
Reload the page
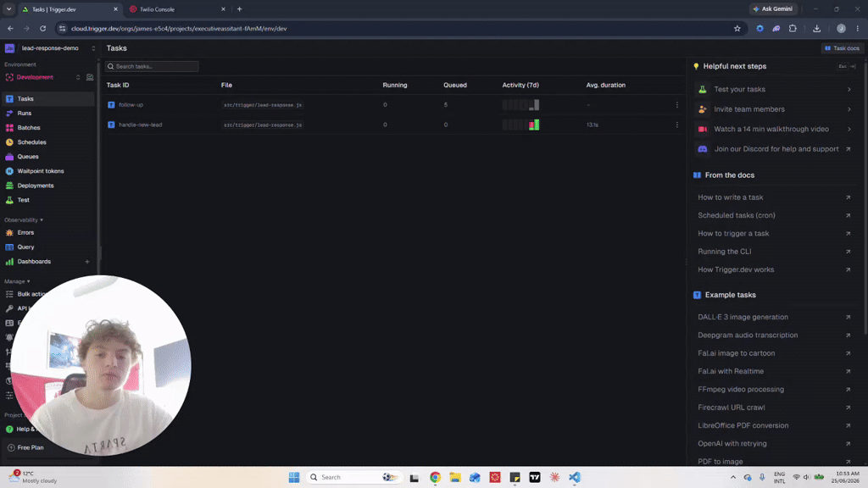pos(42,28)
